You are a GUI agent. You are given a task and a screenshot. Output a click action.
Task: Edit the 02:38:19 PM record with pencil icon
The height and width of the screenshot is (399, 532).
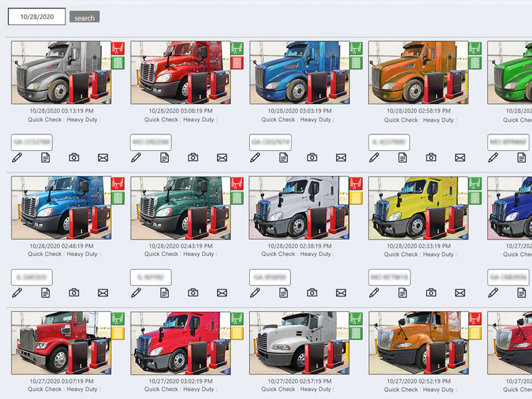click(255, 293)
